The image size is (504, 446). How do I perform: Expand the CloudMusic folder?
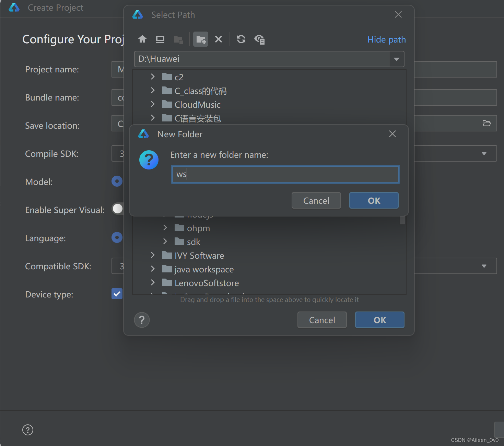pyautogui.click(x=153, y=104)
